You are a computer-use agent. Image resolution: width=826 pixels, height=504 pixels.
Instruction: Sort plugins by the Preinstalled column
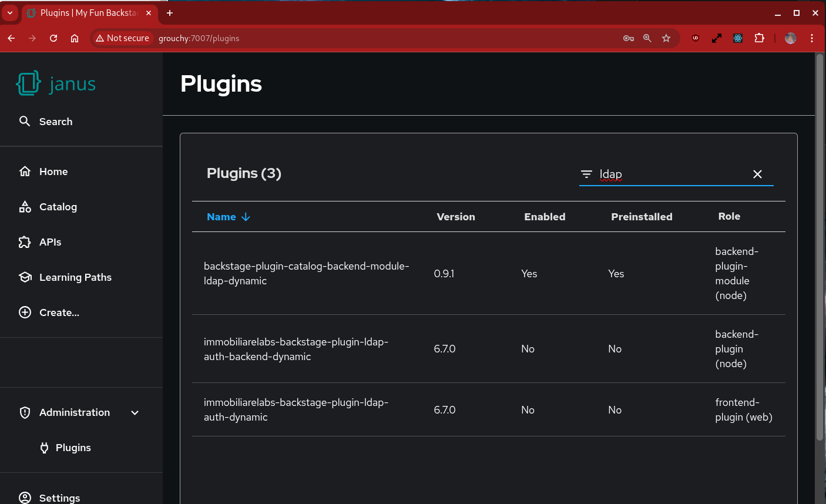641,217
